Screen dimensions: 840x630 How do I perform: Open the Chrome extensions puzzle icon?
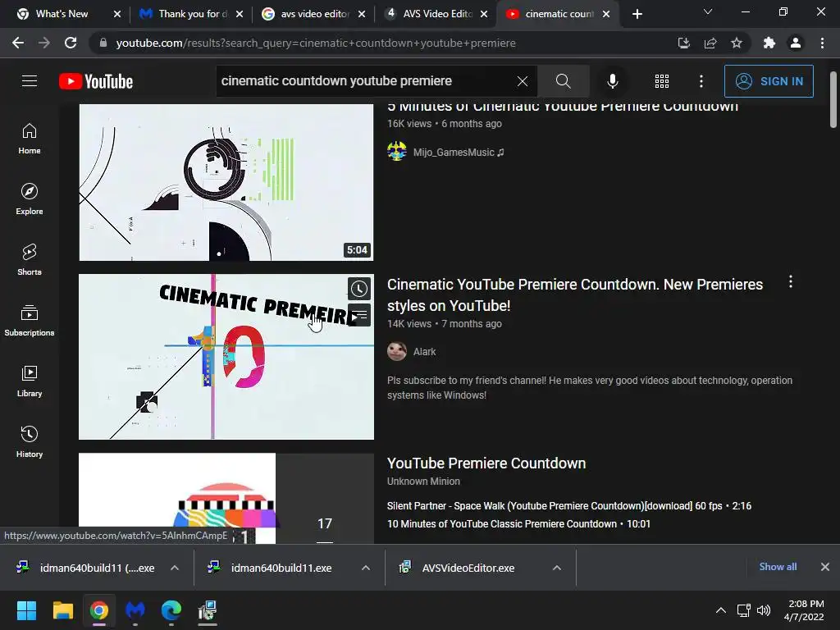769,43
